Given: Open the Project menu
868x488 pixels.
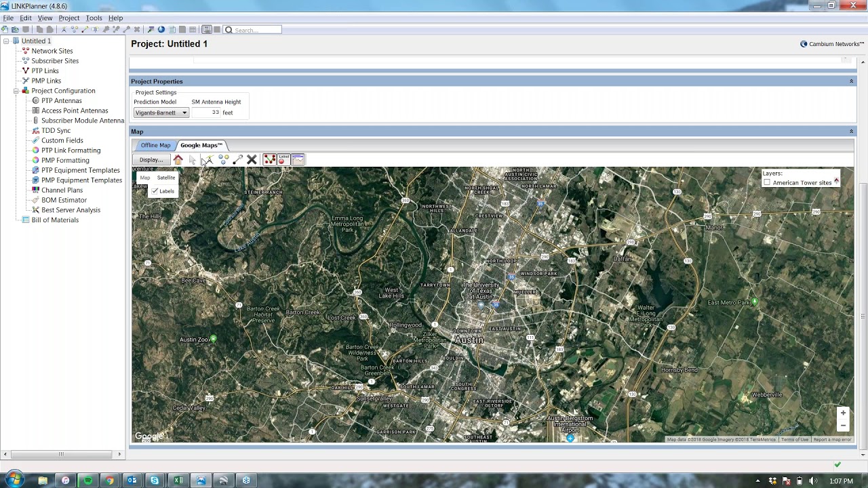Looking at the screenshot, I should pos(68,18).
